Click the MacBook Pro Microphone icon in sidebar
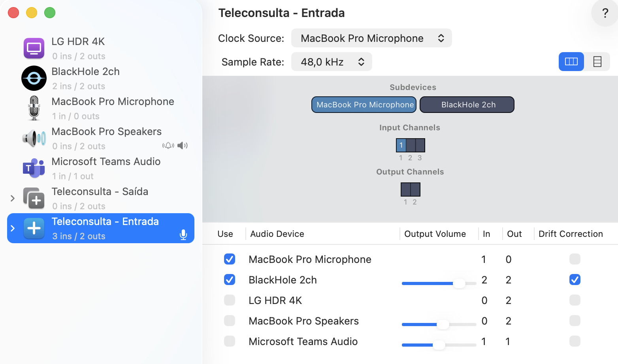Image resolution: width=618 pixels, height=364 pixels. [x=34, y=108]
